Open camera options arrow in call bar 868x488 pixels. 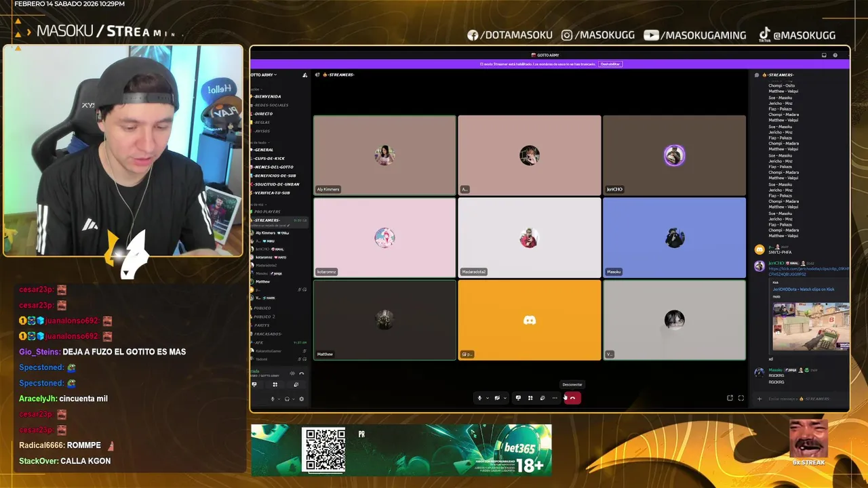(x=505, y=398)
